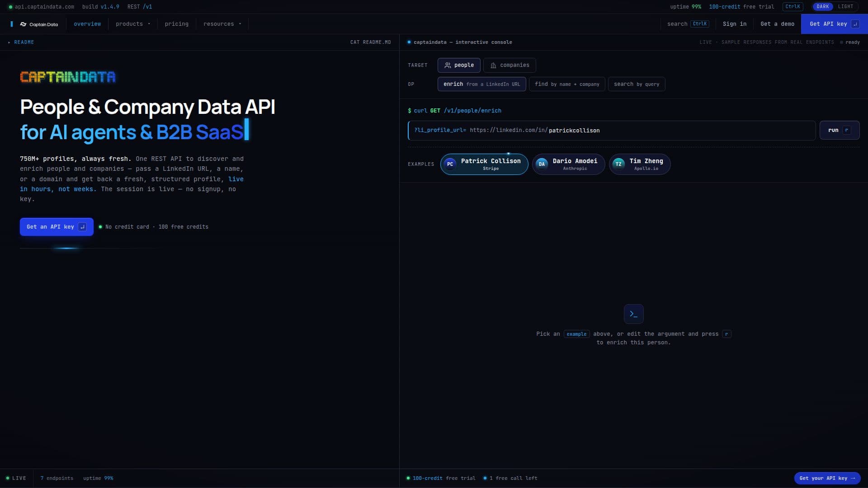Viewport: 868px width, 488px height.
Task: Click the enter icon on Get an API key
Action: 82,227
